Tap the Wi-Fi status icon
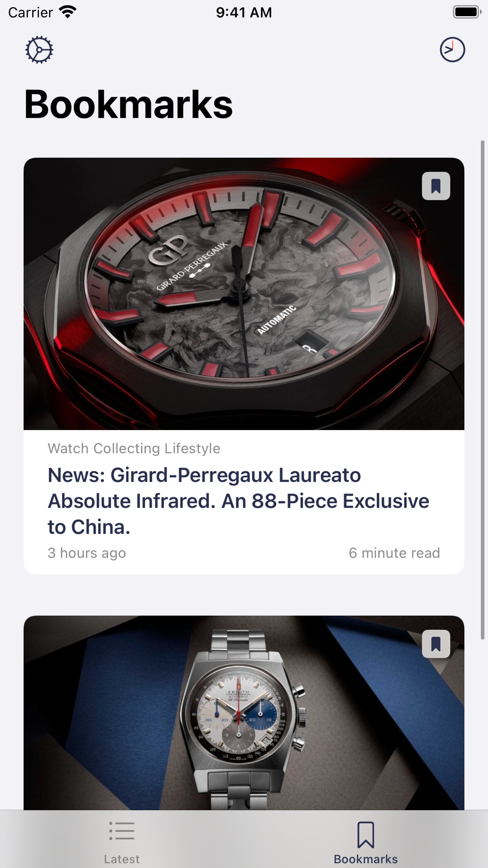 (x=67, y=12)
